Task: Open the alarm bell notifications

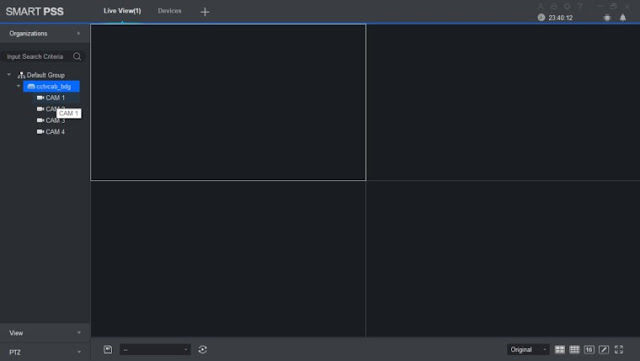Action: (623, 18)
